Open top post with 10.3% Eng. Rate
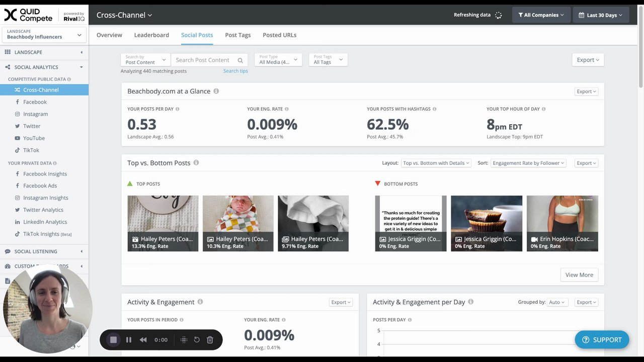This screenshot has height=362, width=644. (238, 223)
